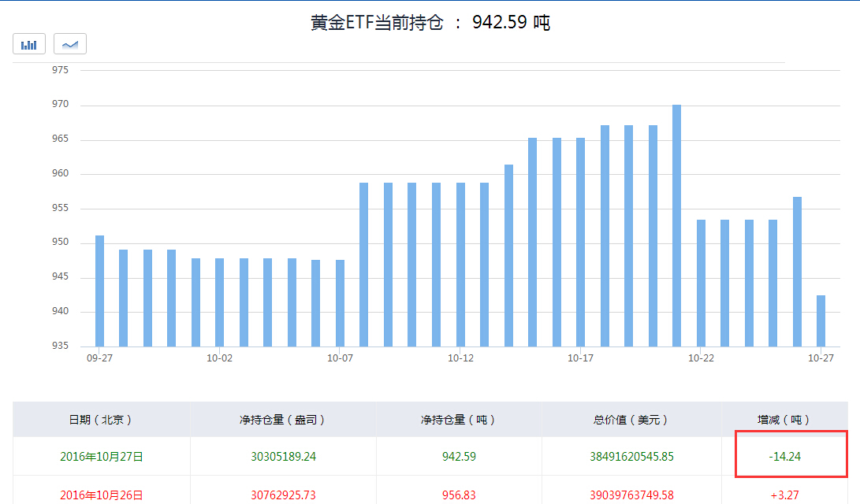The height and width of the screenshot is (504, 860).
Task: Click the tallest bar near 970 tons
Action: 677,226
